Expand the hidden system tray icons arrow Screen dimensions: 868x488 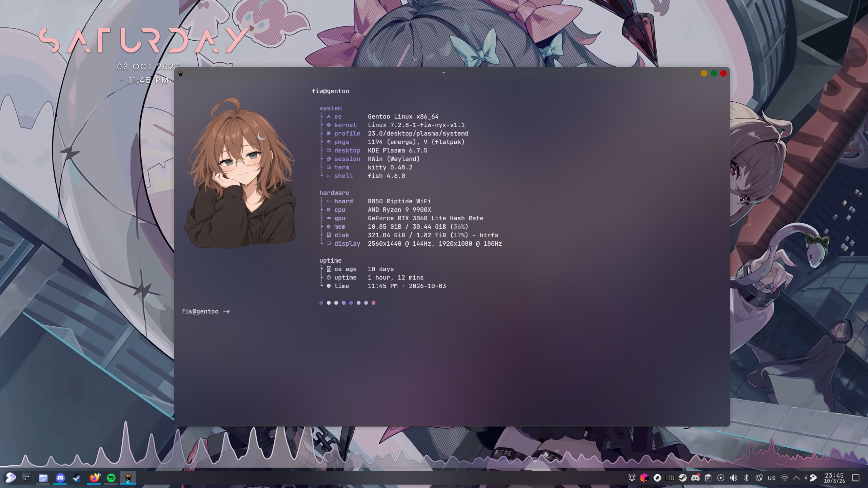tap(796, 478)
